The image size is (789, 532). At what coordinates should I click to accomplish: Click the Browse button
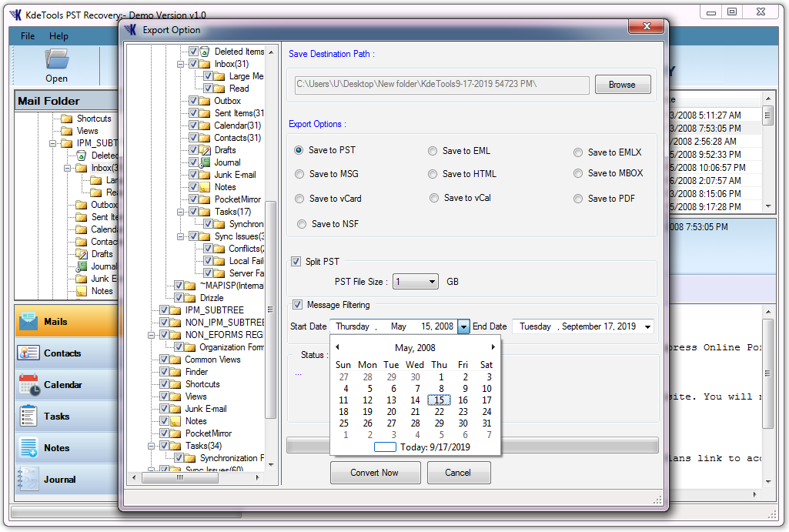(x=623, y=85)
